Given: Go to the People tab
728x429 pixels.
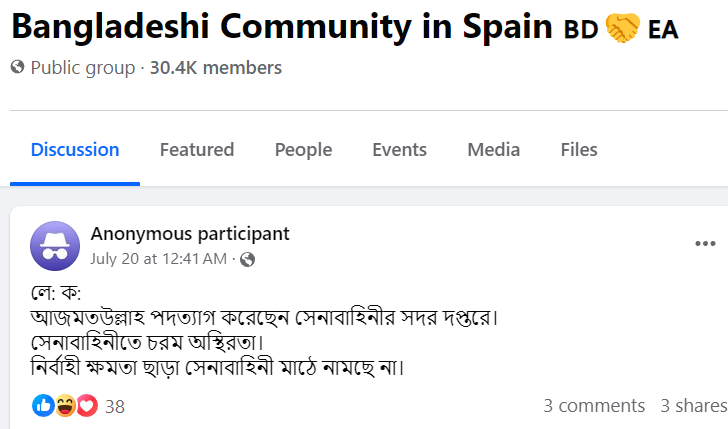Looking at the screenshot, I should (x=303, y=150).
